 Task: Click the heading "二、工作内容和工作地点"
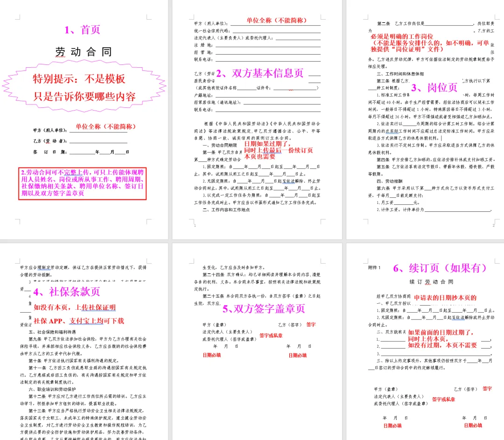click(x=226, y=210)
